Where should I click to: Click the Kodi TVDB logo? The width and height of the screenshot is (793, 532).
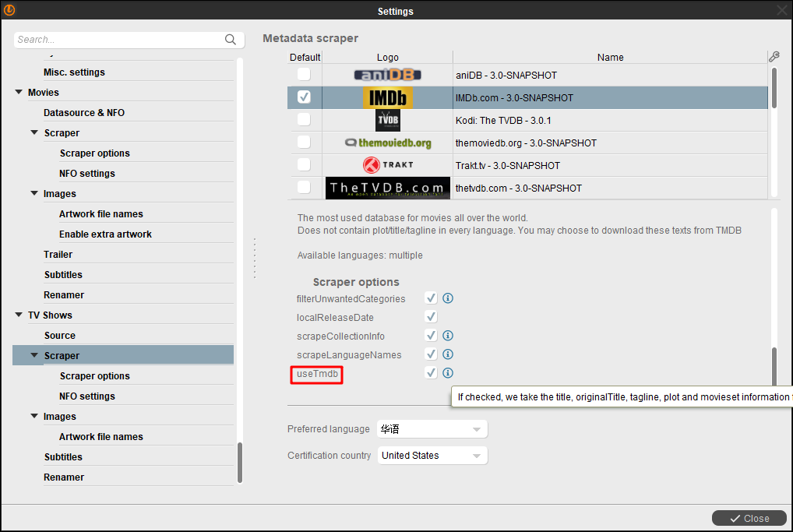pyautogui.click(x=387, y=121)
